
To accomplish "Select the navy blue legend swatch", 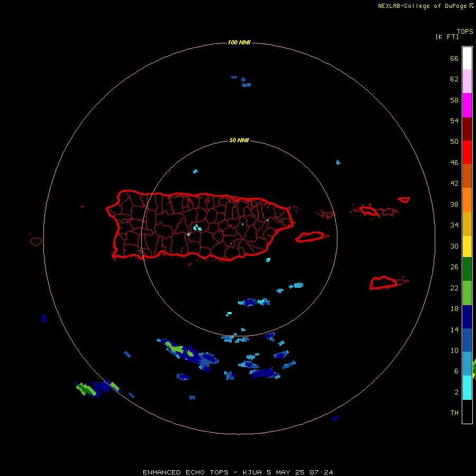I will (467, 317).
